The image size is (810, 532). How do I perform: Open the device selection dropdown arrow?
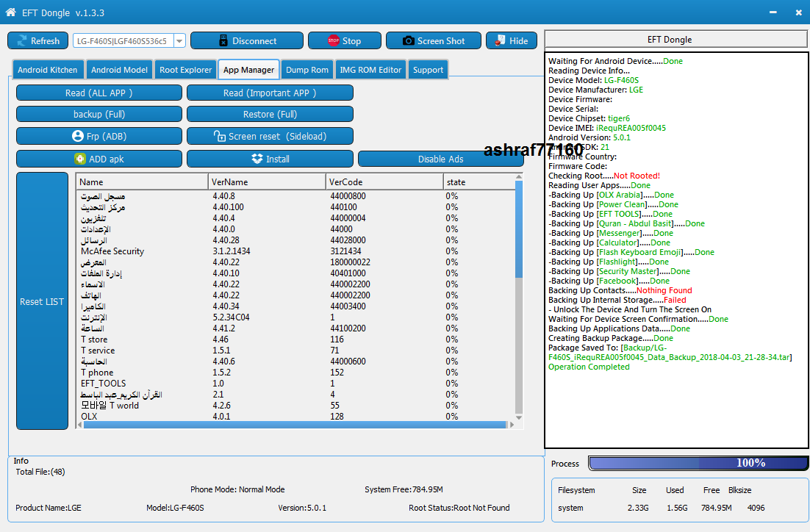click(179, 41)
